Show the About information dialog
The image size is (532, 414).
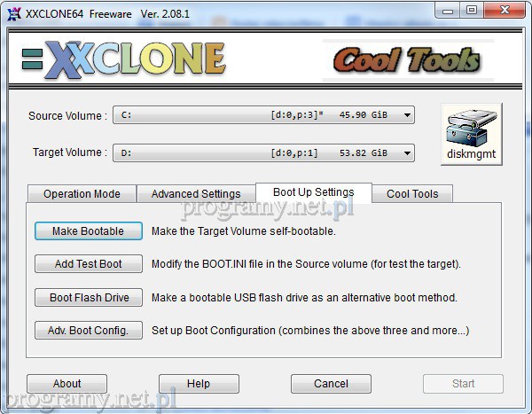tap(66, 384)
